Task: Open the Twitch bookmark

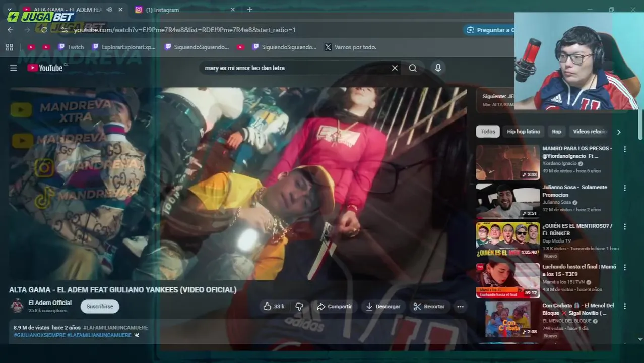Action: point(71,47)
